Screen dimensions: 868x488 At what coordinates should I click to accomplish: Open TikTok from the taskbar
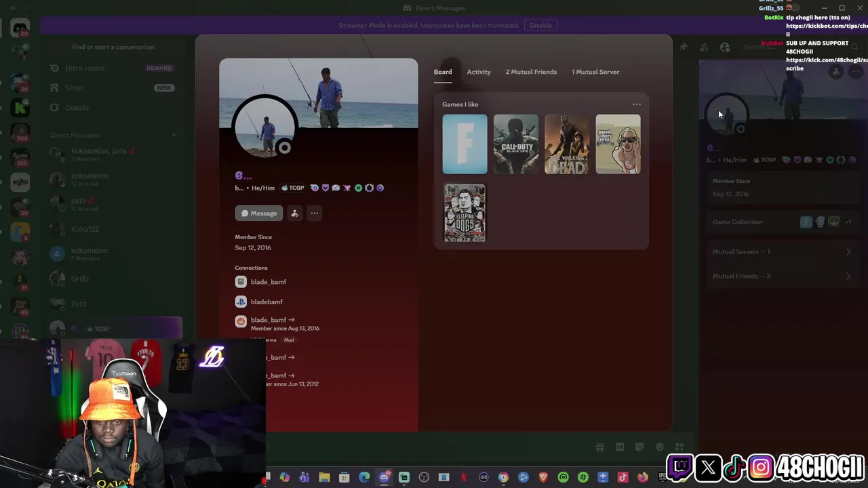pyautogui.click(x=623, y=478)
